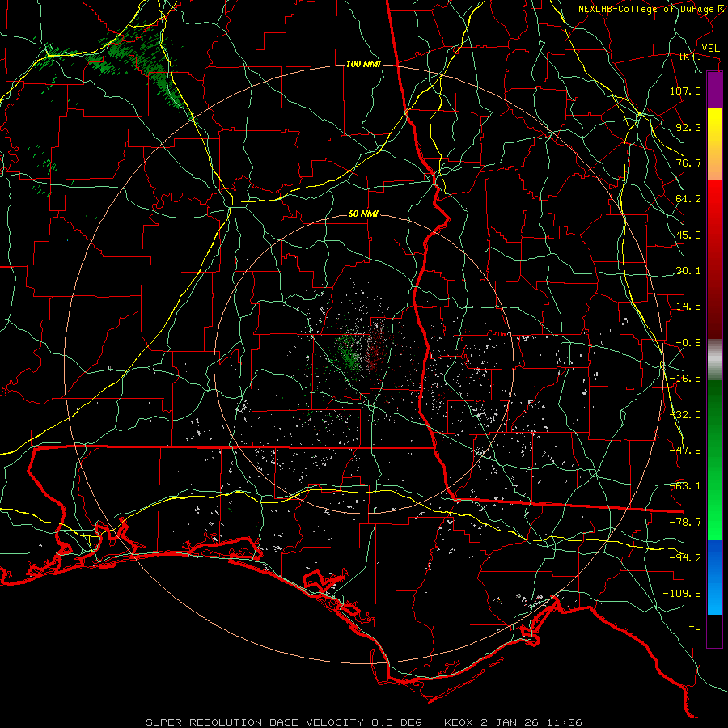This screenshot has height=728, width=728.
Task: Click the -94.2 velocity scale value
Action: tap(685, 558)
